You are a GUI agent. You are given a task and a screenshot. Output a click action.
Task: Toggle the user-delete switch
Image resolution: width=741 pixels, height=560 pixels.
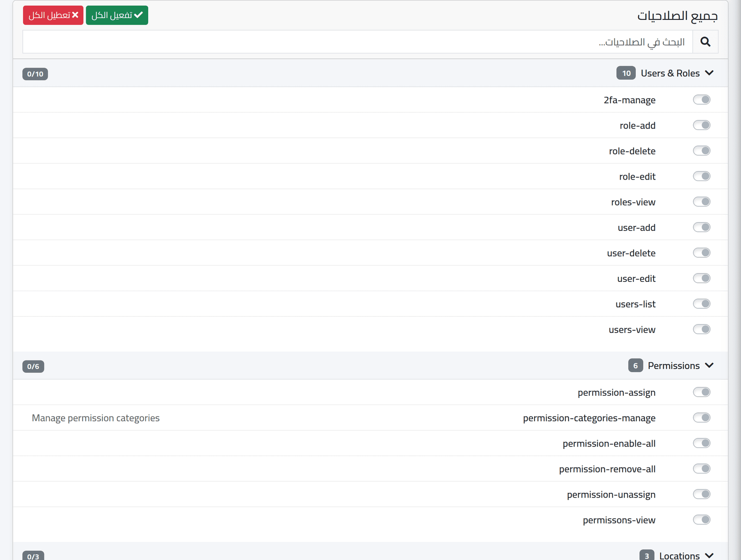[702, 252]
